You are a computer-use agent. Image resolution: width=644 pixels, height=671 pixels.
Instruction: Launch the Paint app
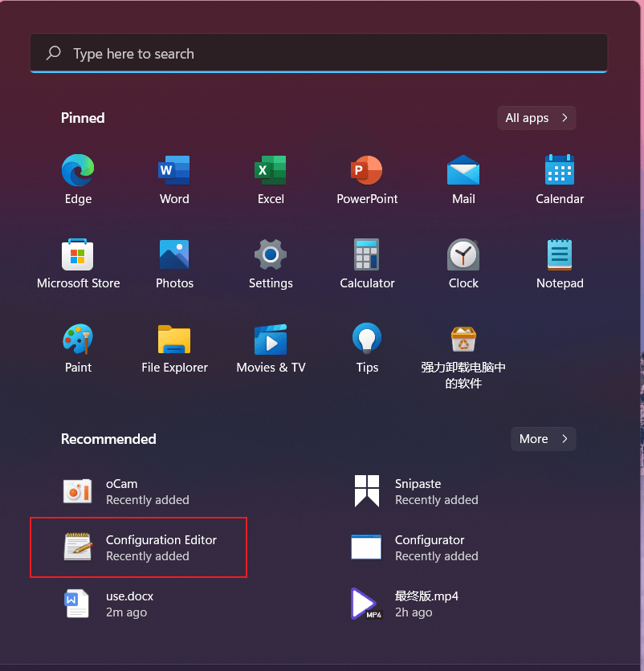pyautogui.click(x=78, y=340)
